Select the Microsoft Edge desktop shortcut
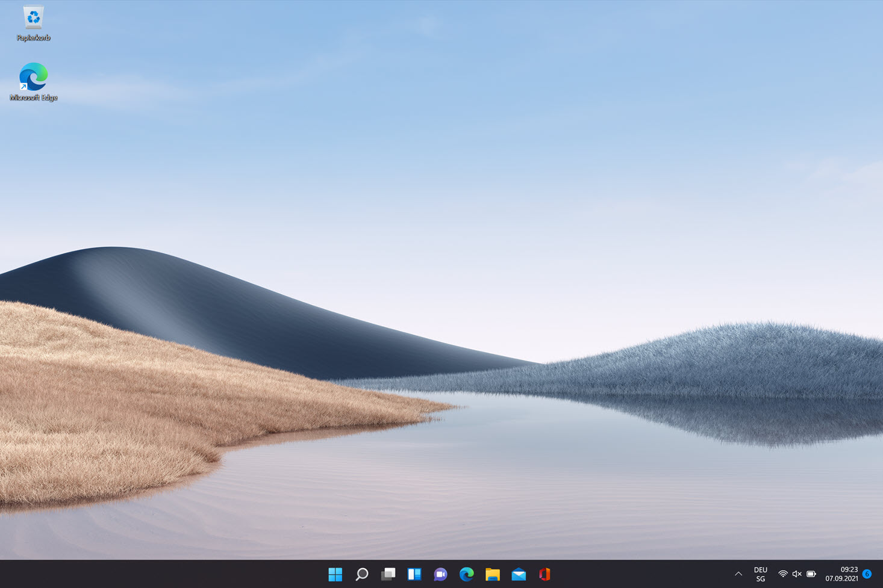The image size is (883, 588). pyautogui.click(x=33, y=82)
